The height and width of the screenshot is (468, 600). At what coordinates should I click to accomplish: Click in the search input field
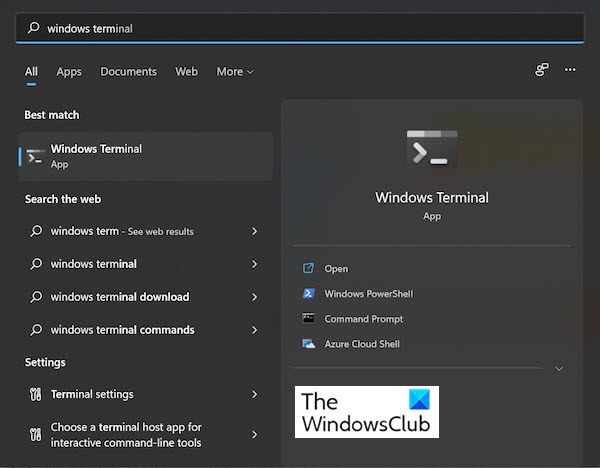coord(300,28)
